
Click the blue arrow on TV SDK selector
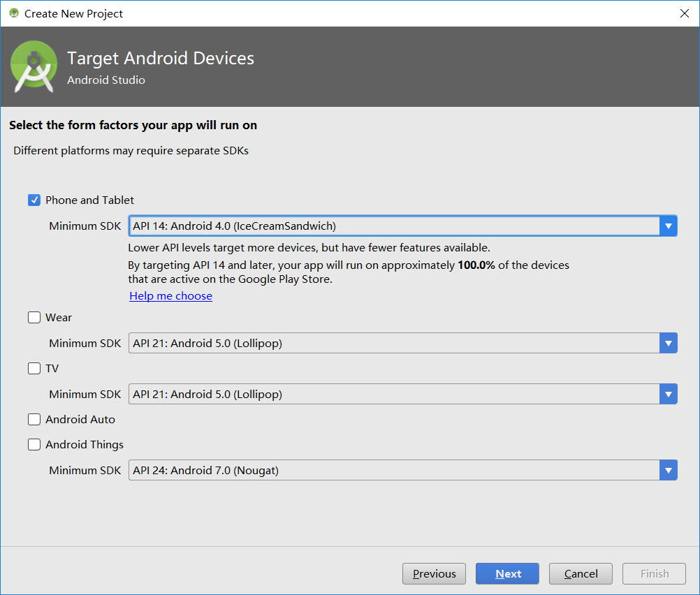coord(669,394)
